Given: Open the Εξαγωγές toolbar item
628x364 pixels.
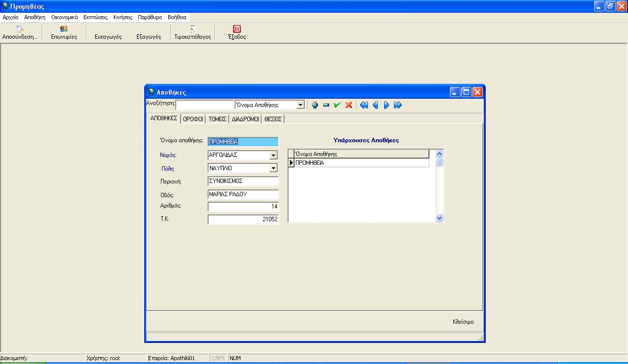Looking at the screenshot, I should [x=149, y=37].
